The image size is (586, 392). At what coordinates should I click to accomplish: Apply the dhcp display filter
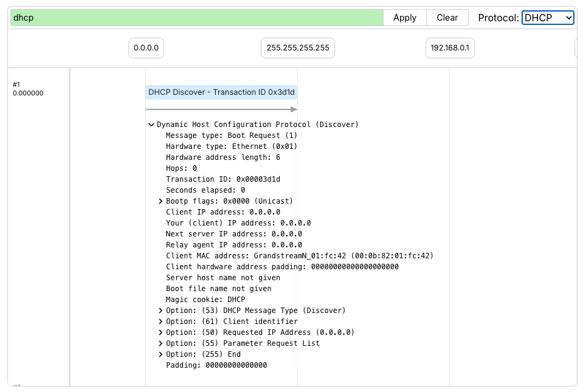point(404,18)
